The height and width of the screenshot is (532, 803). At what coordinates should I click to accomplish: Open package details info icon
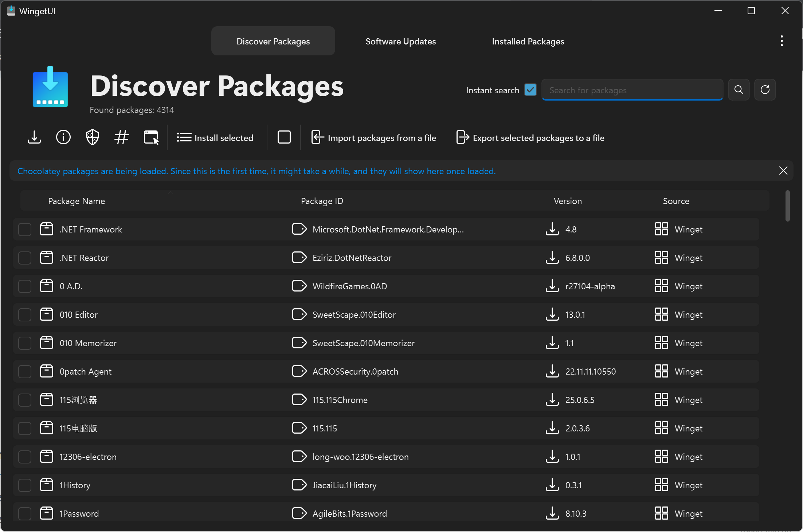tap(63, 137)
